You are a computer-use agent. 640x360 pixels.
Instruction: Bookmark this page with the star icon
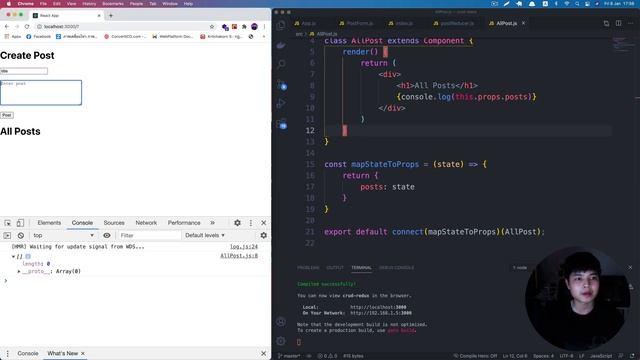212,27
